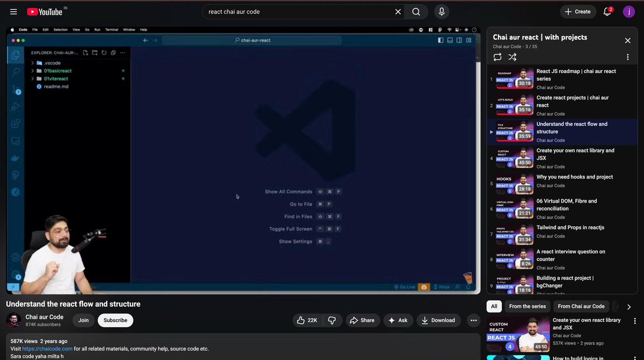Click the video player area
Screen dimensions: 644x360
tap(243, 161)
